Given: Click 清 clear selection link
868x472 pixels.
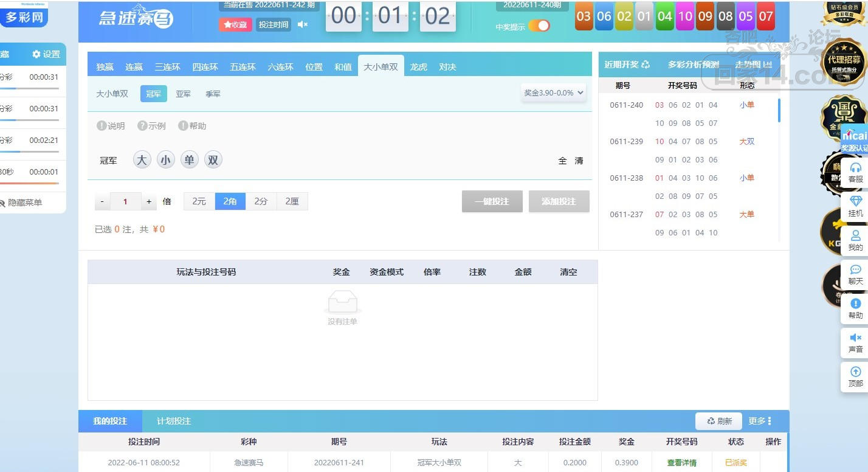Looking at the screenshot, I should point(579,161).
